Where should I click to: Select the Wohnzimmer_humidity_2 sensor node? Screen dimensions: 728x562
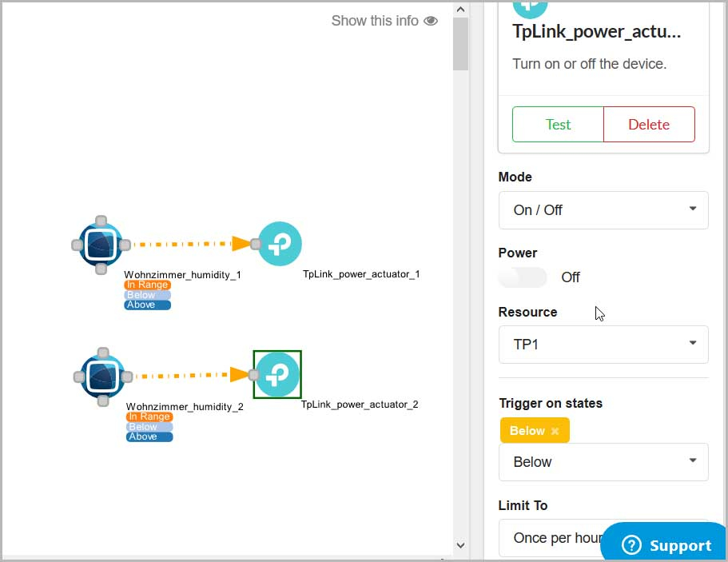pos(102,377)
